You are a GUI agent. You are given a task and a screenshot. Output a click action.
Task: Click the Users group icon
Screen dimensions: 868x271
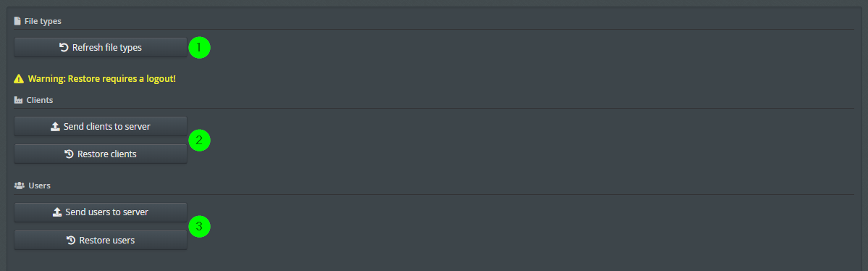point(19,185)
